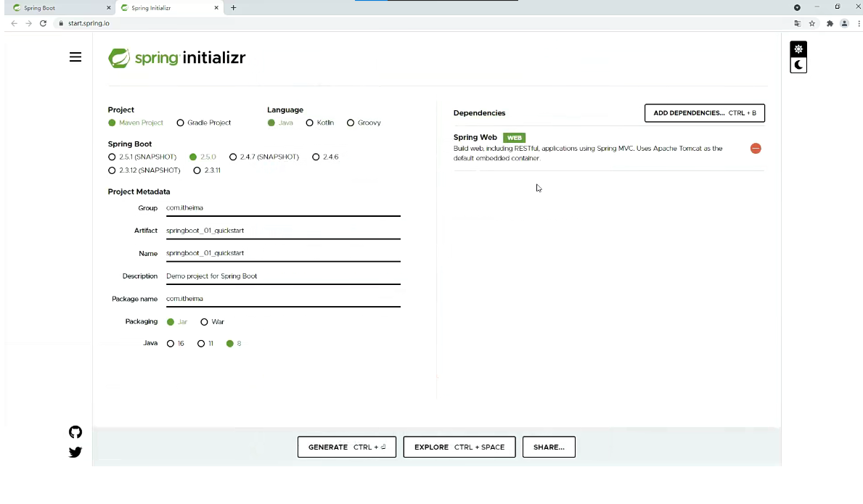Screen dimensions: 863x504
Task: Edit the Group field
Action: tap(284, 208)
